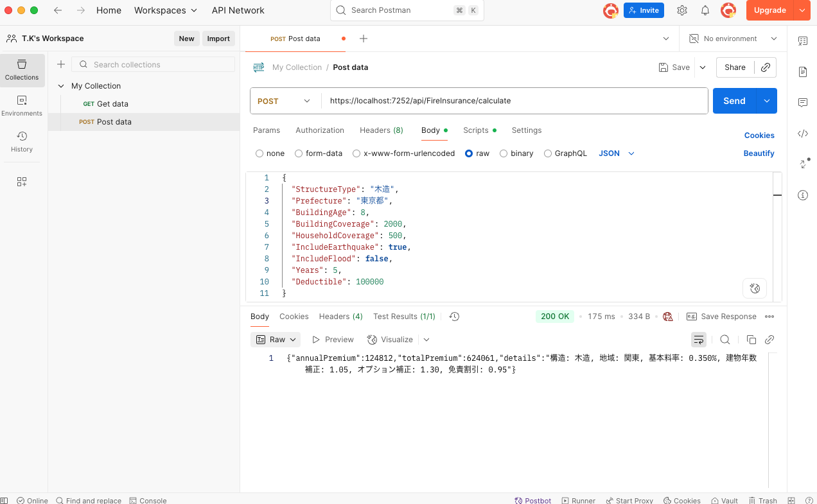The width and height of the screenshot is (817, 504).
Task: Open the notifications bell
Action: 705,10
